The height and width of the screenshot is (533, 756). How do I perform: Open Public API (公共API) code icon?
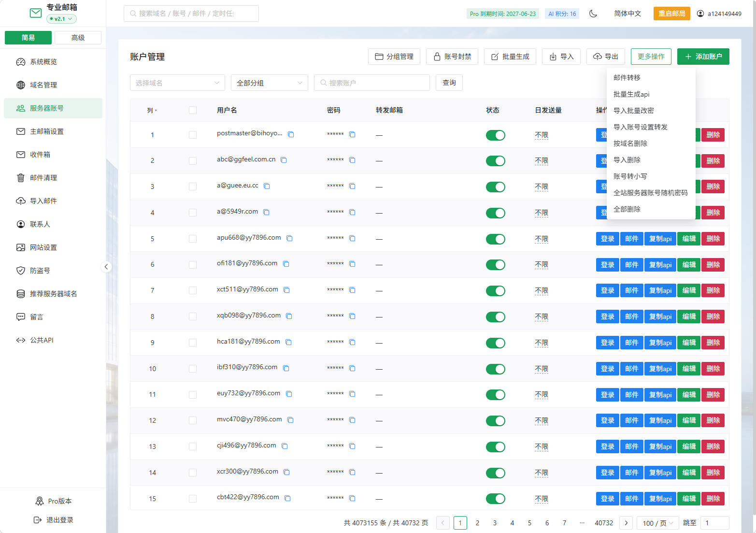click(x=21, y=340)
